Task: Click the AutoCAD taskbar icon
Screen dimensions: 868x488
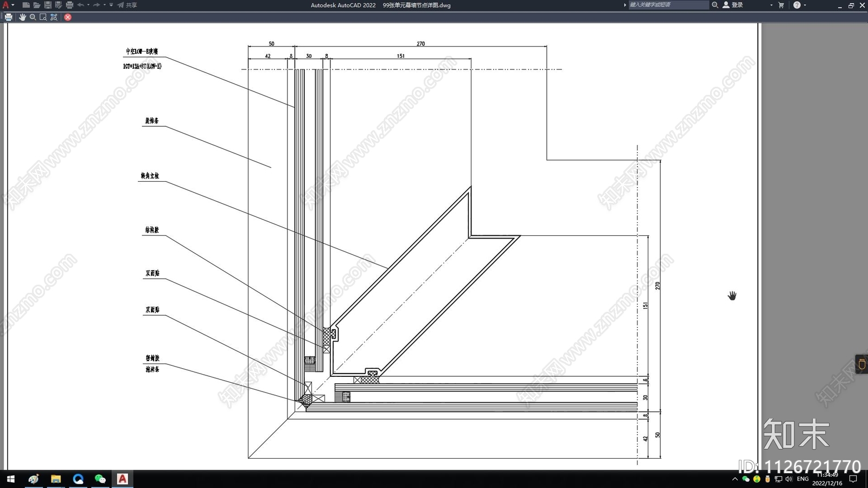Action: pos(123,479)
